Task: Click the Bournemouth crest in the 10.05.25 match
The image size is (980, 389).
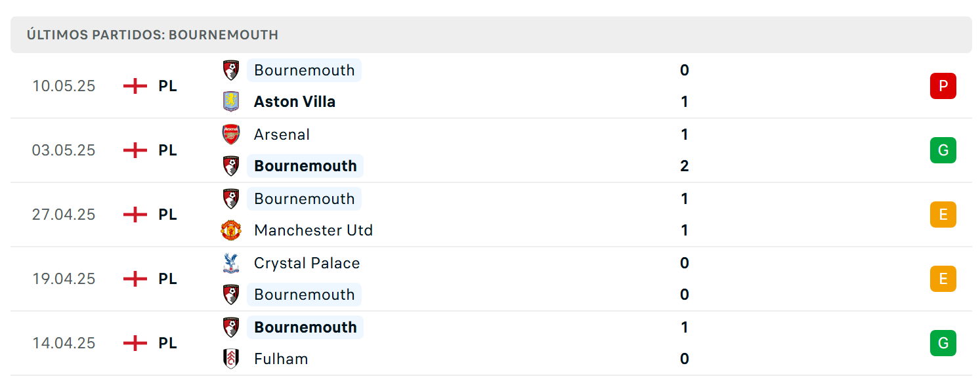Action: [x=231, y=70]
